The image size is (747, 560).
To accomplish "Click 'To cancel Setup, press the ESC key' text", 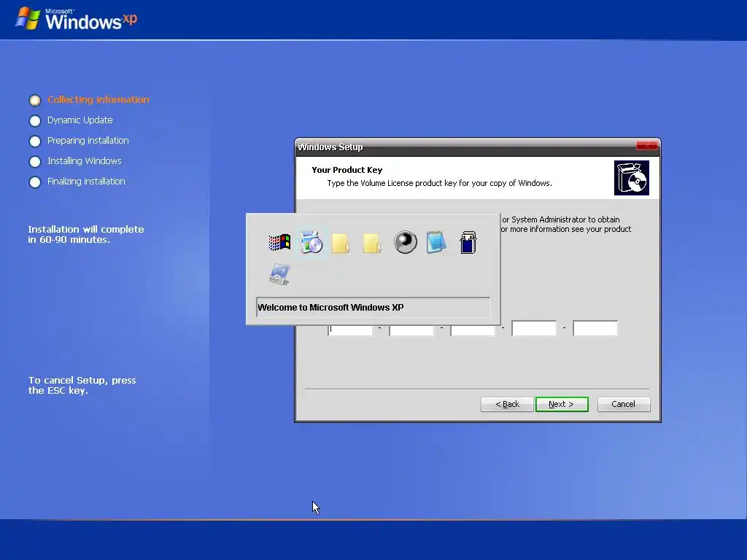I will 82,385.
